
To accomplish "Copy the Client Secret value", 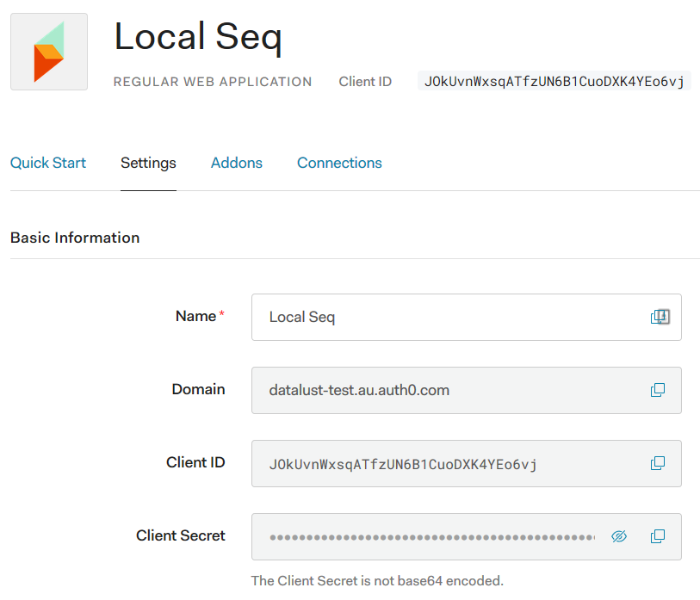I will point(658,536).
